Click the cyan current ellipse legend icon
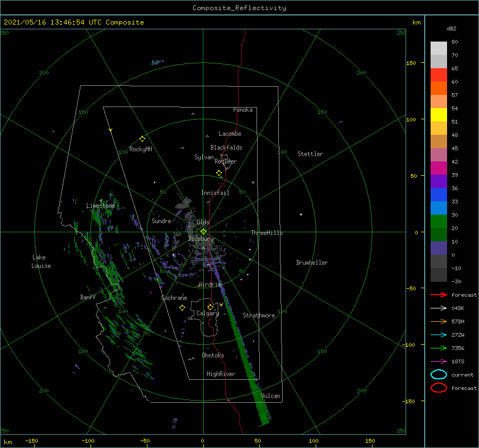 pyautogui.click(x=439, y=374)
